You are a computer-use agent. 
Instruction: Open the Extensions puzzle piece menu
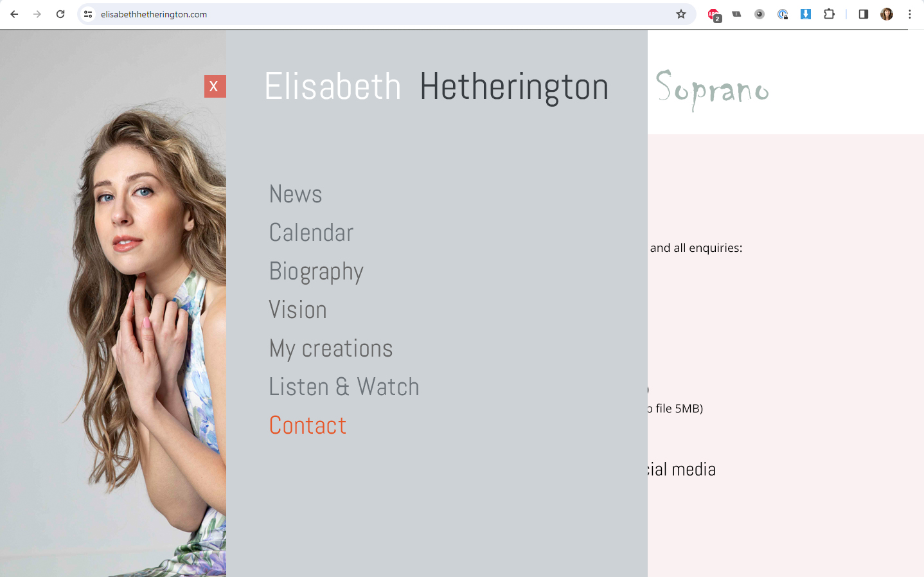(829, 14)
